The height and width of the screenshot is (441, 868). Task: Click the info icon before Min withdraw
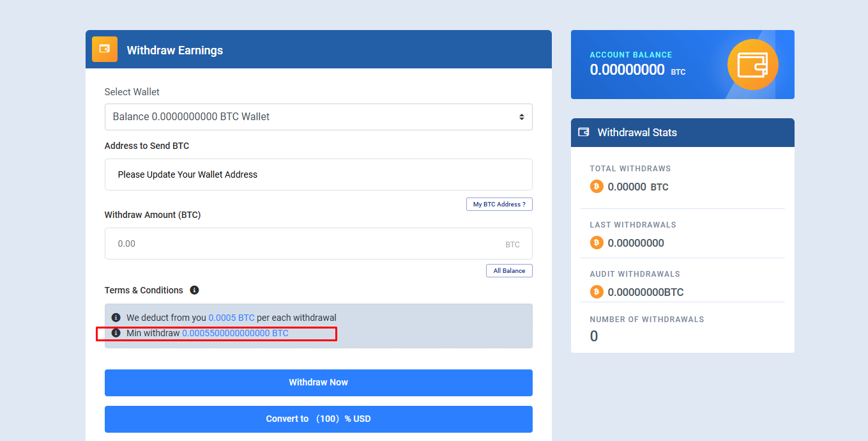pos(116,333)
